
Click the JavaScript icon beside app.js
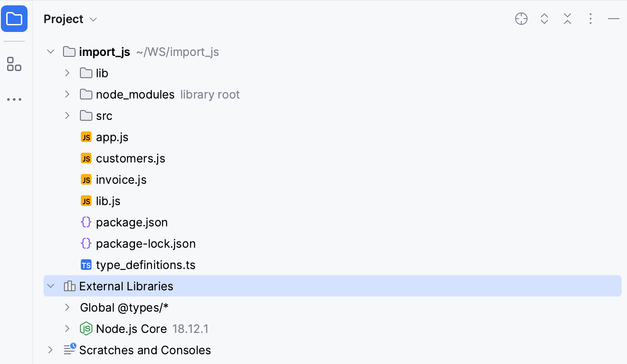[86, 137]
